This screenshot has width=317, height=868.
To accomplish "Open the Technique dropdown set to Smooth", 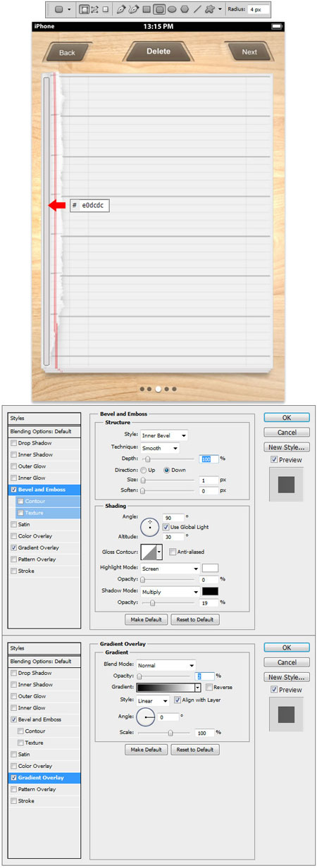I will point(159,447).
